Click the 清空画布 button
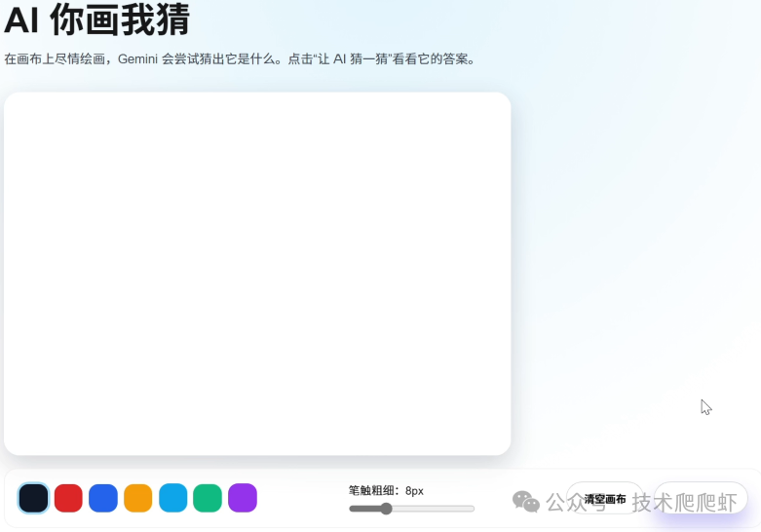761x532 pixels. [605, 499]
